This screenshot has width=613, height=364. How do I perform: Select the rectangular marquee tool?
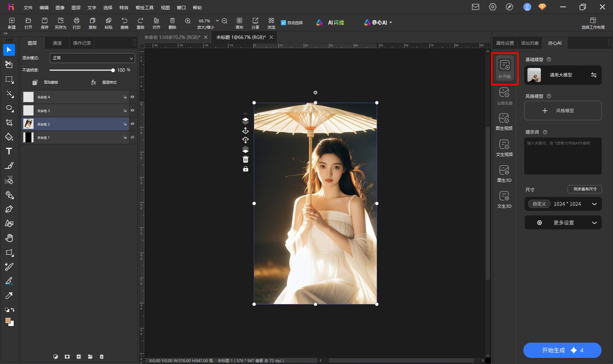pos(9,79)
